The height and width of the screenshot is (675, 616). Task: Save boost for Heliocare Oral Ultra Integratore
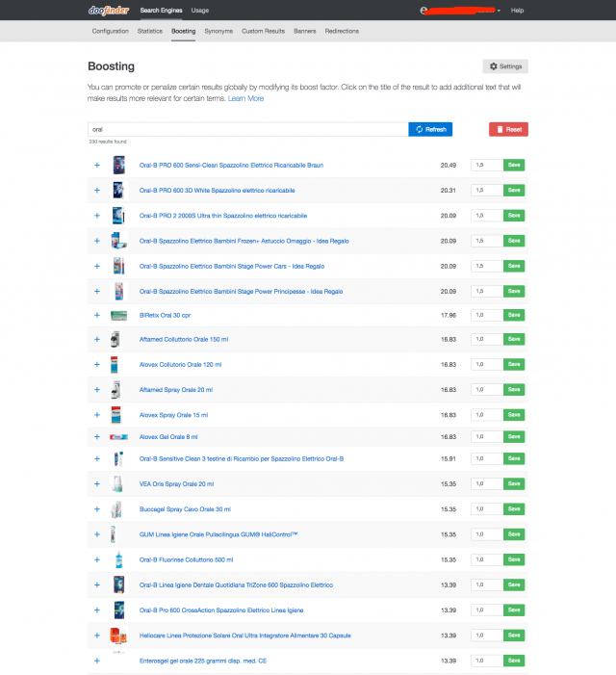pyautogui.click(x=514, y=636)
